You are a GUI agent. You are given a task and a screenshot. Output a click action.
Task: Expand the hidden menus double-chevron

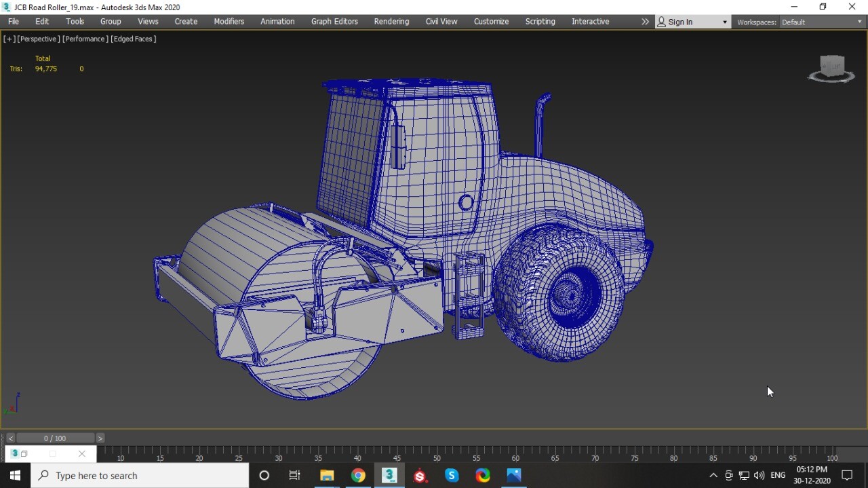[645, 22]
